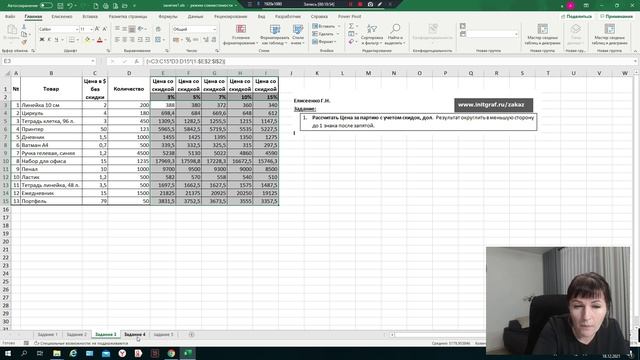
Task: Click the Wrap text icon
Action: [158, 29]
